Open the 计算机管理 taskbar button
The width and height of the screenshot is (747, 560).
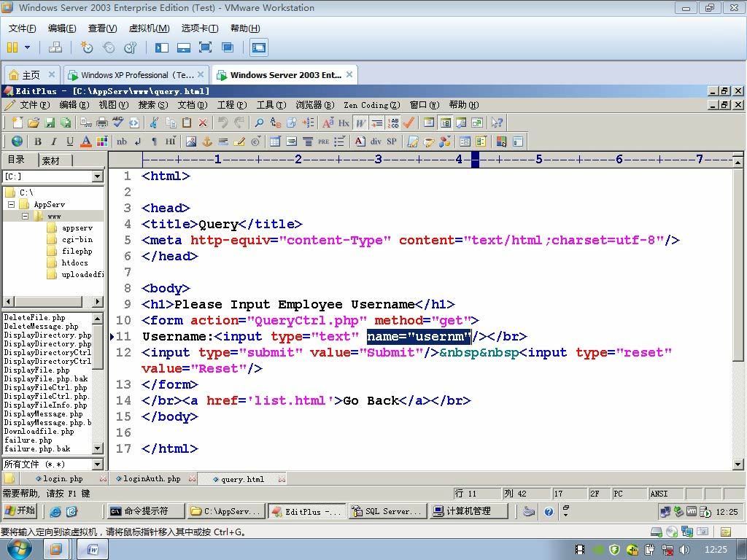click(x=468, y=511)
